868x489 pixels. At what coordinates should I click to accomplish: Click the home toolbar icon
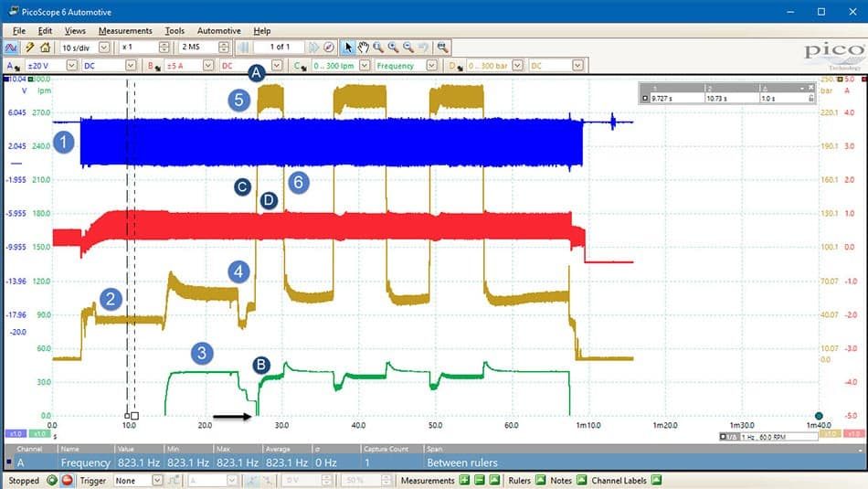[46, 48]
